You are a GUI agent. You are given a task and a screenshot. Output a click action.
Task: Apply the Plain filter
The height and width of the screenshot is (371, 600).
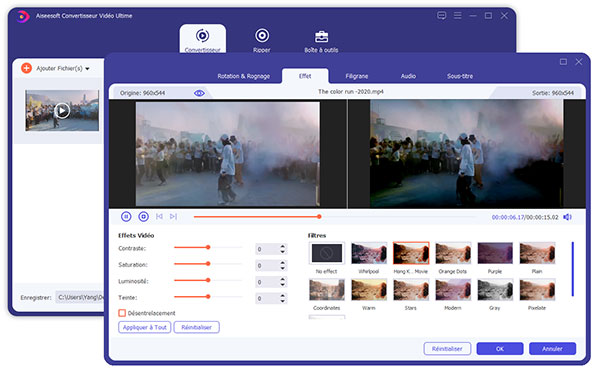pos(537,253)
